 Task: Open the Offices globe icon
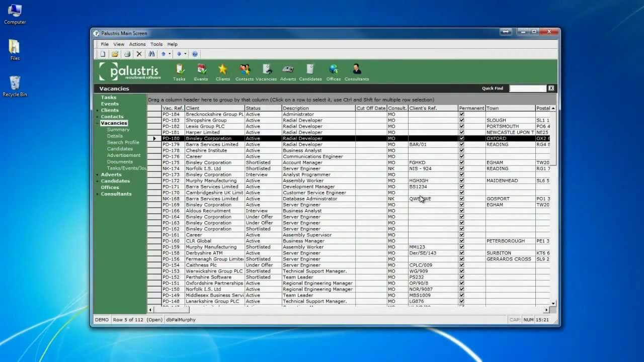tap(334, 72)
